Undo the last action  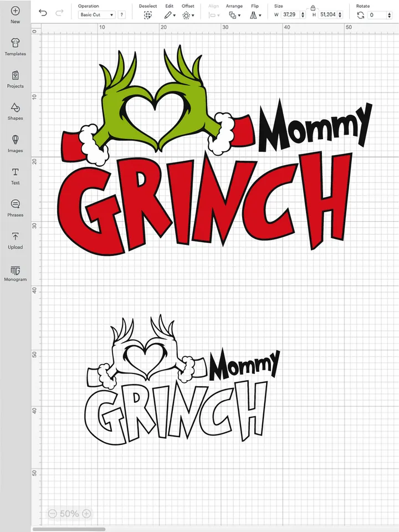point(43,13)
